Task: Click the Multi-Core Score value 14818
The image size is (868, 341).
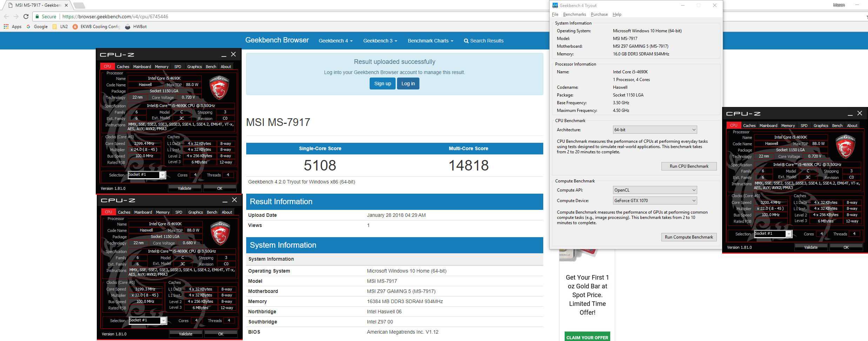Action: [469, 165]
